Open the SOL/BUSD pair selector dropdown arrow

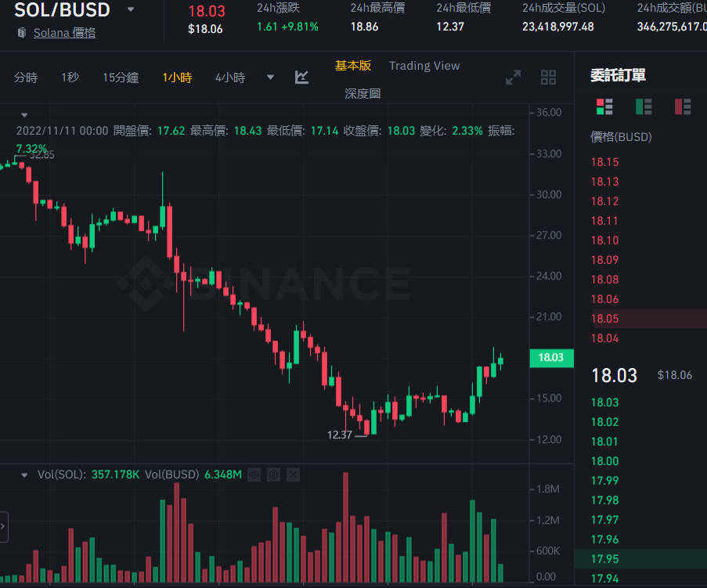click(x=131, y=9)
